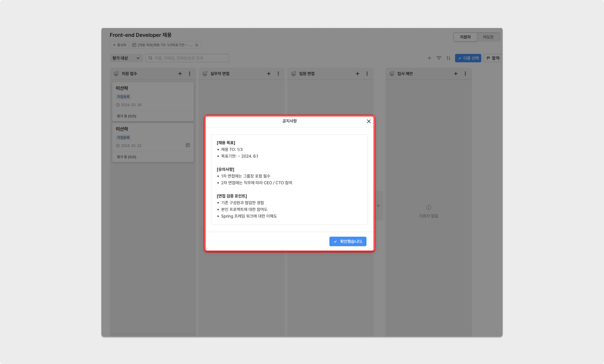604x364 pixels.
Task: Click the memo icon on the 2024. 02. 22 card
Action: [x=188, y=145]
